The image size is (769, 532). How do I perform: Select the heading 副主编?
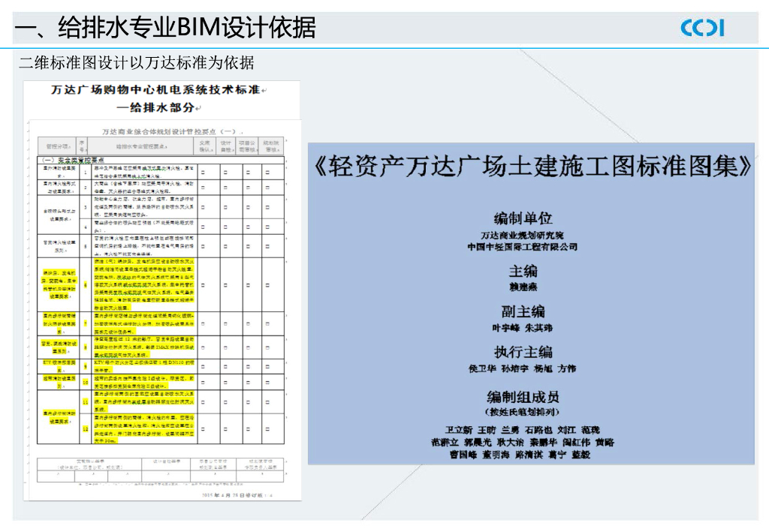[x=523, y=311]
